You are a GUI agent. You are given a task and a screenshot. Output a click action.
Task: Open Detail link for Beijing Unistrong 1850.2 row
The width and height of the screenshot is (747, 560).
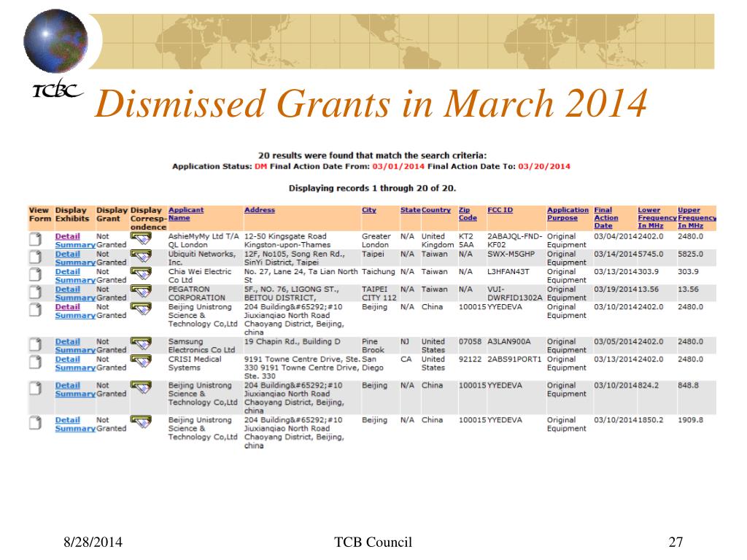(x=68, y=420)
